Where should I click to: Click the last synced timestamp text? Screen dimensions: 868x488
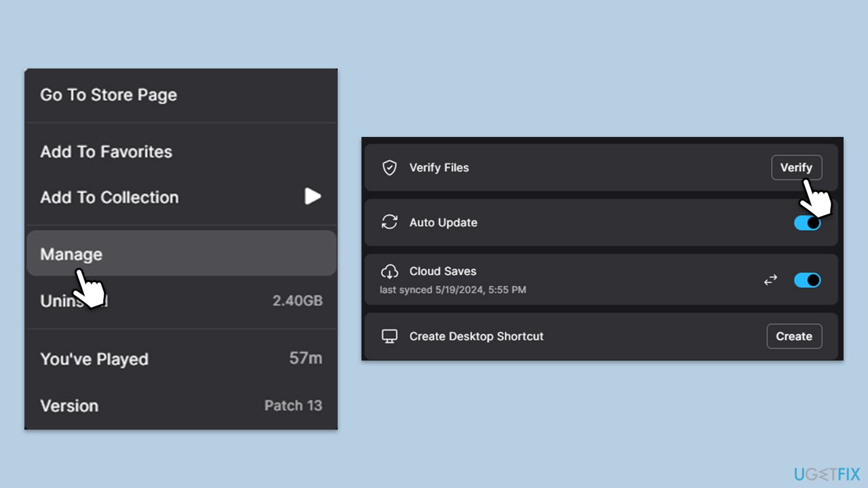[x=452, y=290]
